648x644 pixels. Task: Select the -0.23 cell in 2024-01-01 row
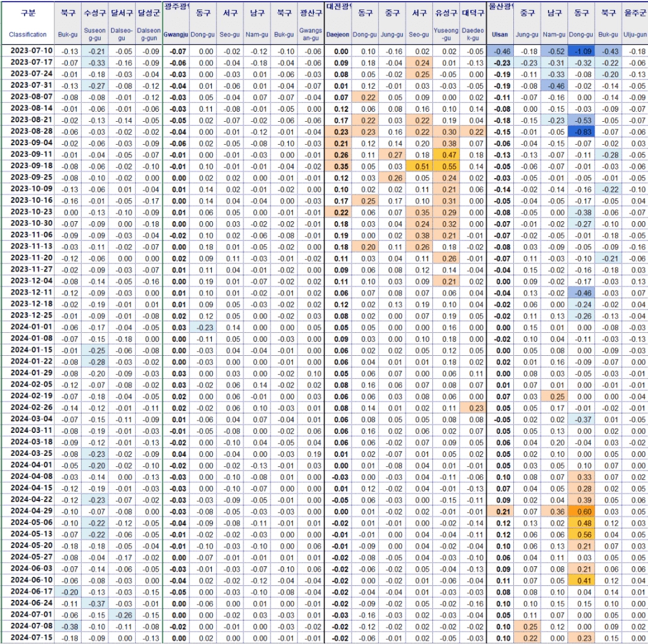202,328
